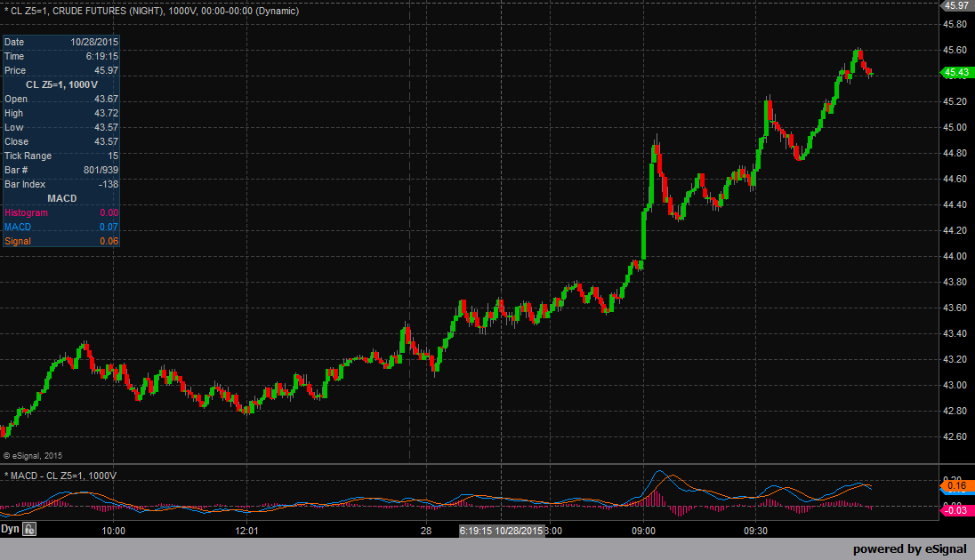Image resolution: width=975 pixels, height=560 pixels.
Task: Click the Close 43.57 row
Action: [60, 142]
